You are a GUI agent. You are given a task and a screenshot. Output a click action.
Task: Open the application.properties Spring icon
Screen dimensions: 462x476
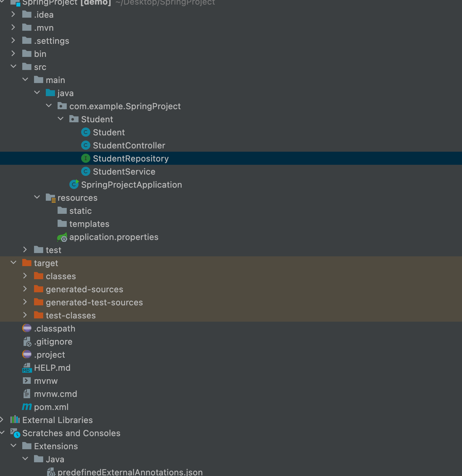click(63, 237)
